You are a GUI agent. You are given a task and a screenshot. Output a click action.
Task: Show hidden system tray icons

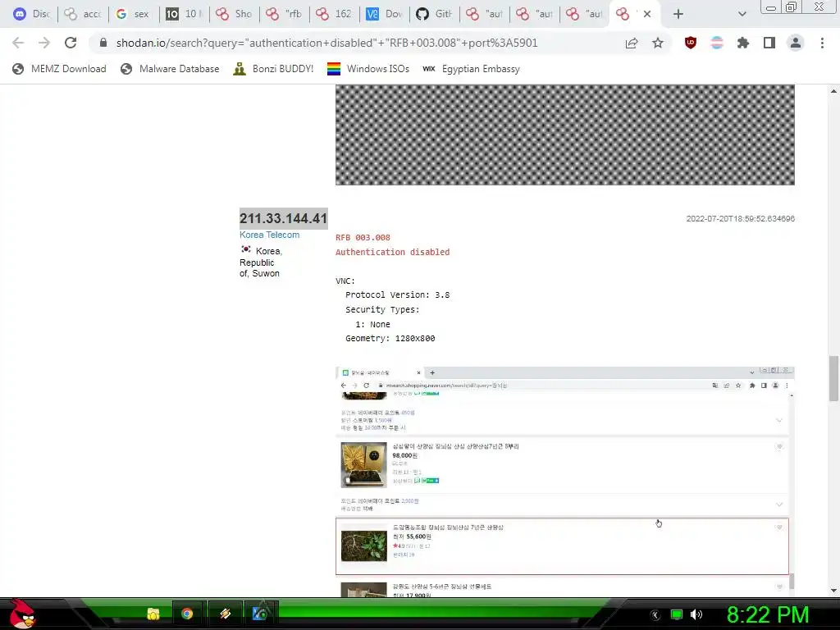(655, 615)
